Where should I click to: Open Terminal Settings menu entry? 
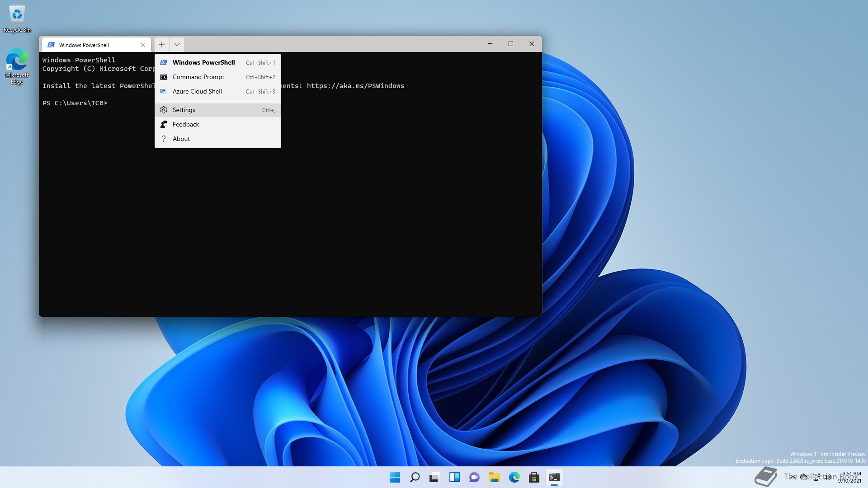pos(217,110)
